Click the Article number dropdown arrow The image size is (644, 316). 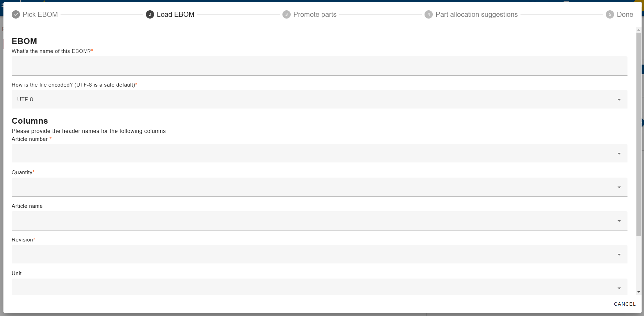point(619,154)
